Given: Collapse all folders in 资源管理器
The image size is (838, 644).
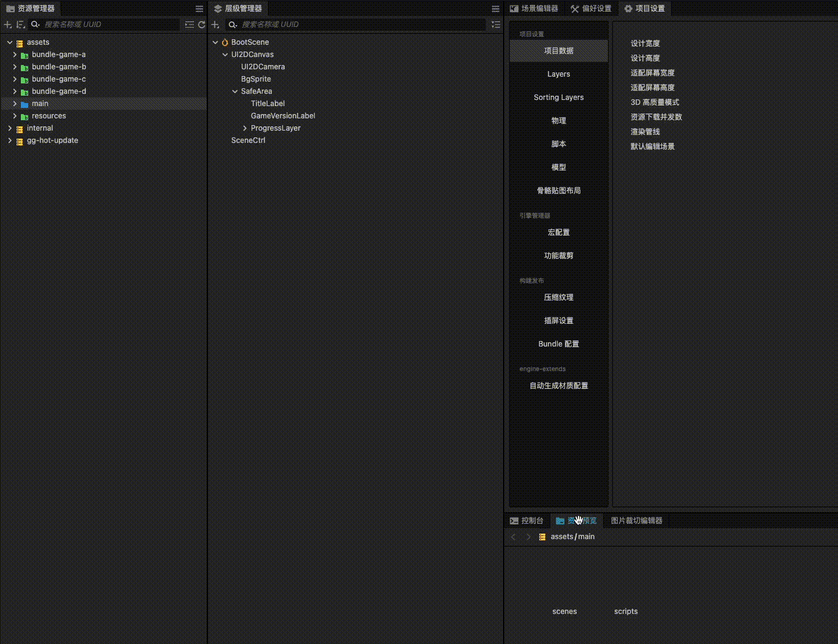Looking at the screenshot, I should click(x=190, y=25).
